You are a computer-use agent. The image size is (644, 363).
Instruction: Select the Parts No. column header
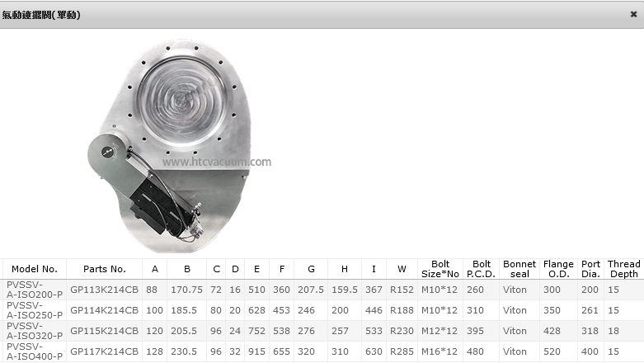pyautogui.click(x=104, y=269)
